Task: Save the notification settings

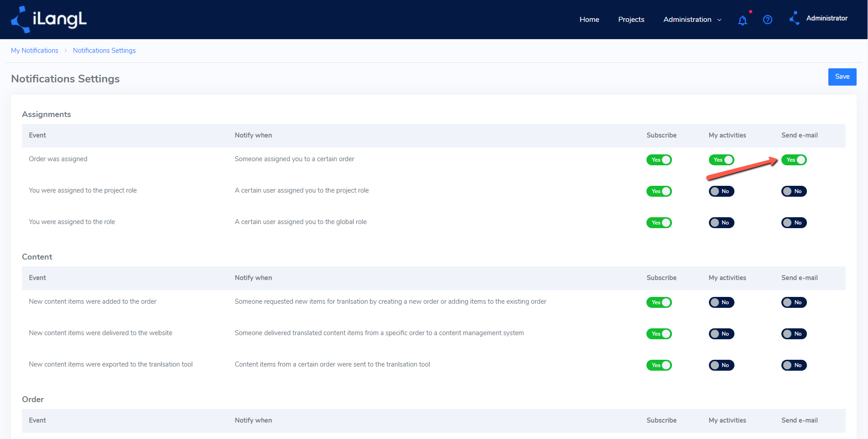Action: pyautogui.click(x=842, y=77)
